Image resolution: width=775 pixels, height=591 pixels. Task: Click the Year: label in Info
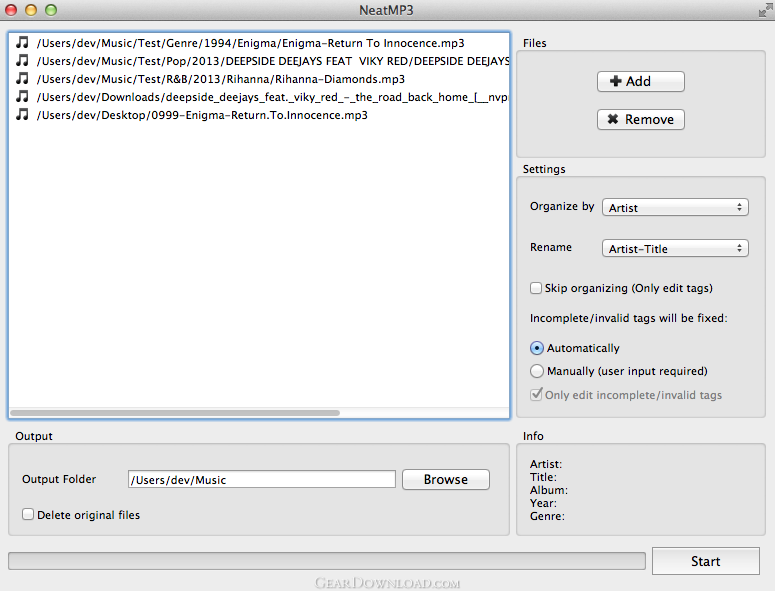coord(543,503)
